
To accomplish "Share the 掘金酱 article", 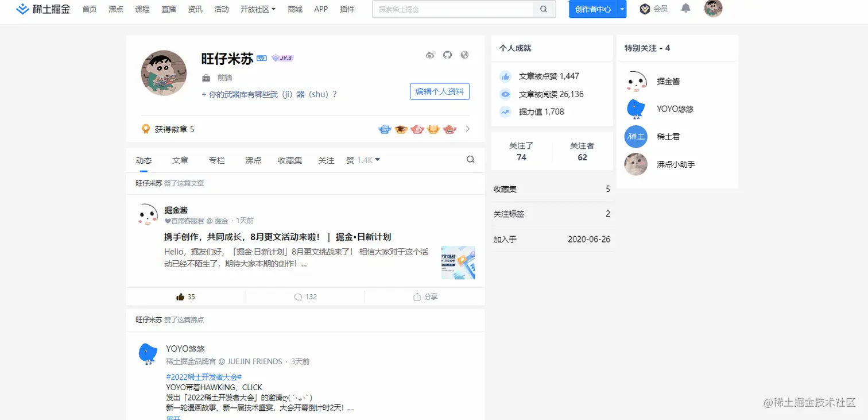I will (425, 297).
